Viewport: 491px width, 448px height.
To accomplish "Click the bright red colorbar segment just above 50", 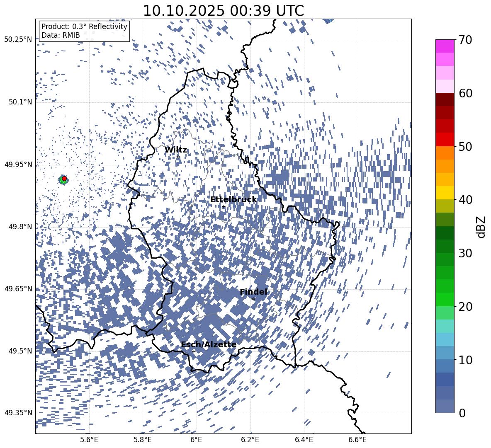I will point(445,140).
